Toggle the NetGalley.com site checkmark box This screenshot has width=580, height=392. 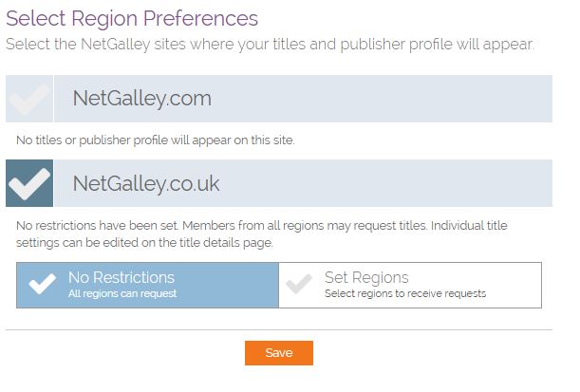(29, 99)
